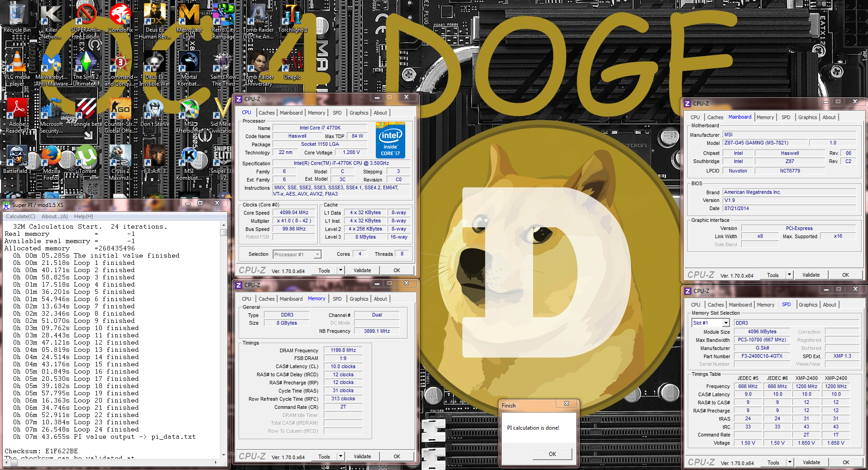Click Super PI vertical scrollbar up arrow
The height and width of the screenshot is (470, 868).
pos(224,225)
